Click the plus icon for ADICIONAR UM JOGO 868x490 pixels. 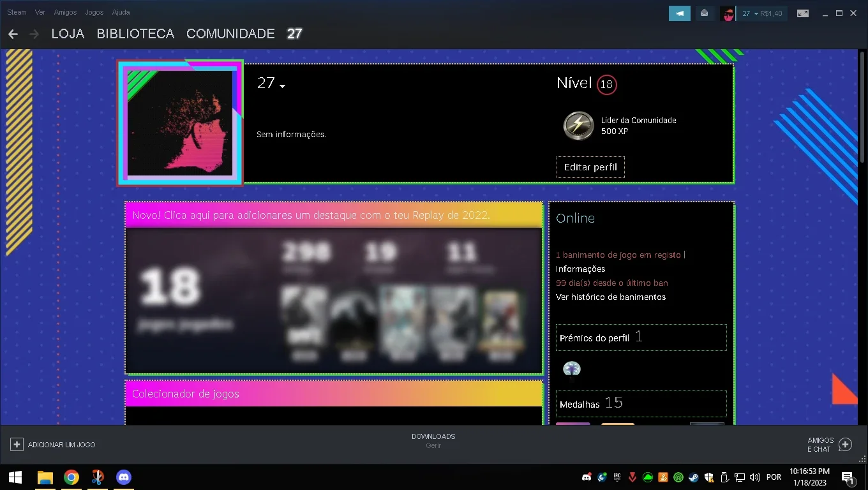coord(17,444)
